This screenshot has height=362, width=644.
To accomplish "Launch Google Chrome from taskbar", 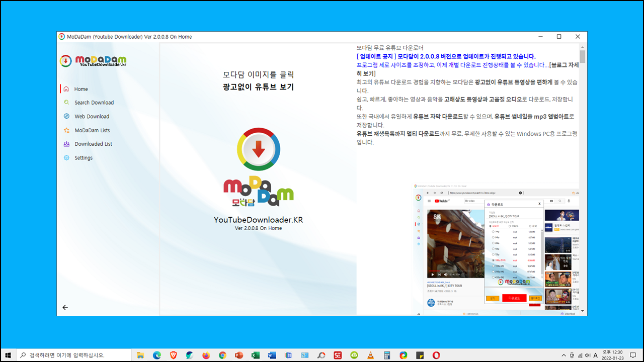I will [x=222, y=355].
